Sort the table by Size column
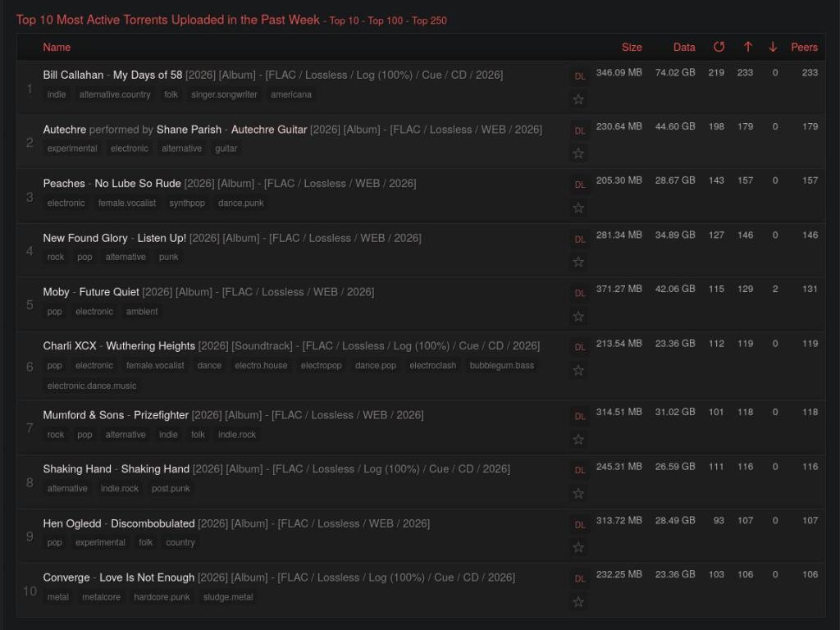Screen dimensions: 840x630 632,48
